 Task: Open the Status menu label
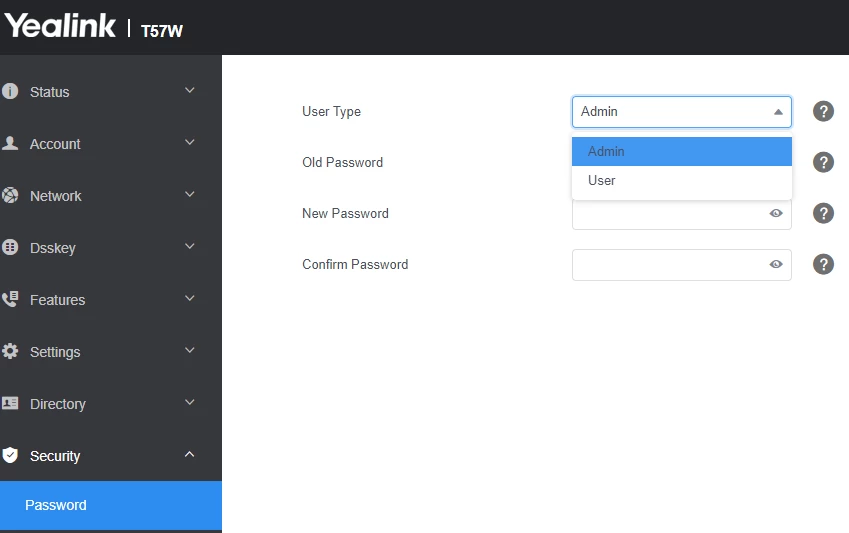(50, 92)
